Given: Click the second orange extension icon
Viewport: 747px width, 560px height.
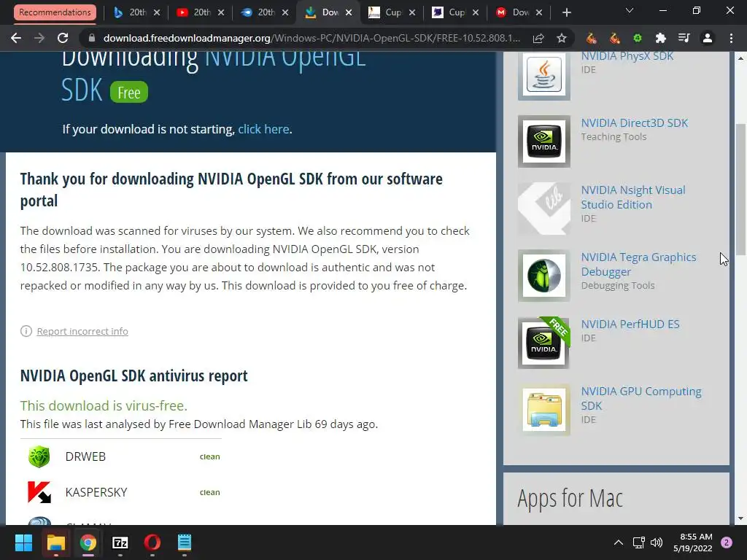Looking at the screenshot, I should click(x=614, y=38).
